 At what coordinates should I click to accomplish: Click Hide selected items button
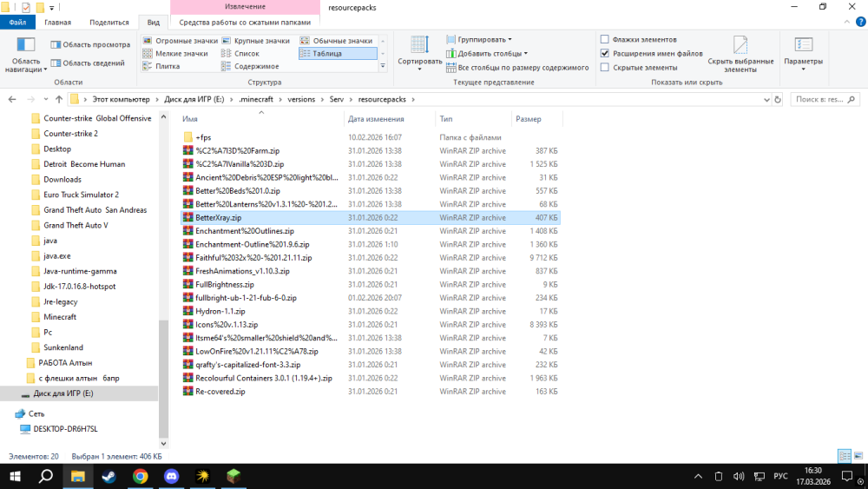pos(740,54)
